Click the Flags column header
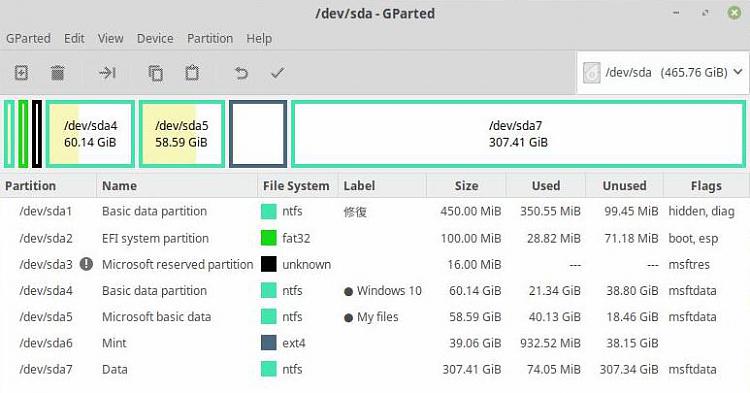Viewport: 750px width, 393px height. tap(706, 186)
